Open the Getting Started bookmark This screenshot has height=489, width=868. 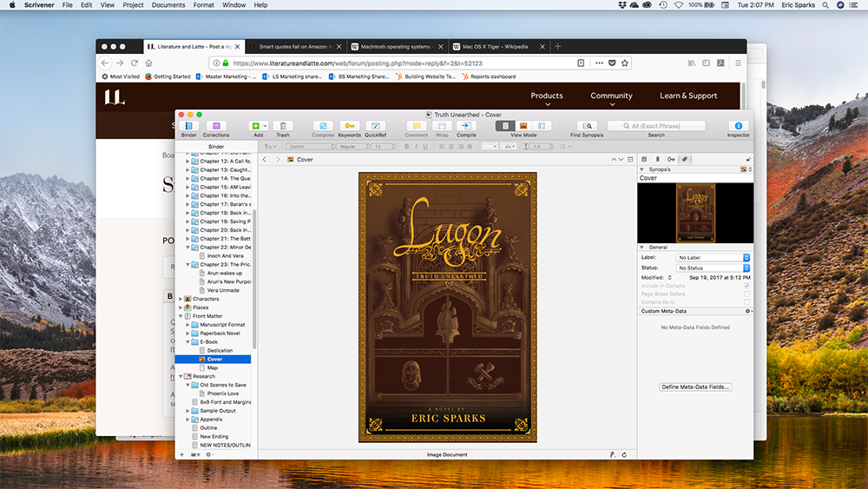tap(168, 76)
